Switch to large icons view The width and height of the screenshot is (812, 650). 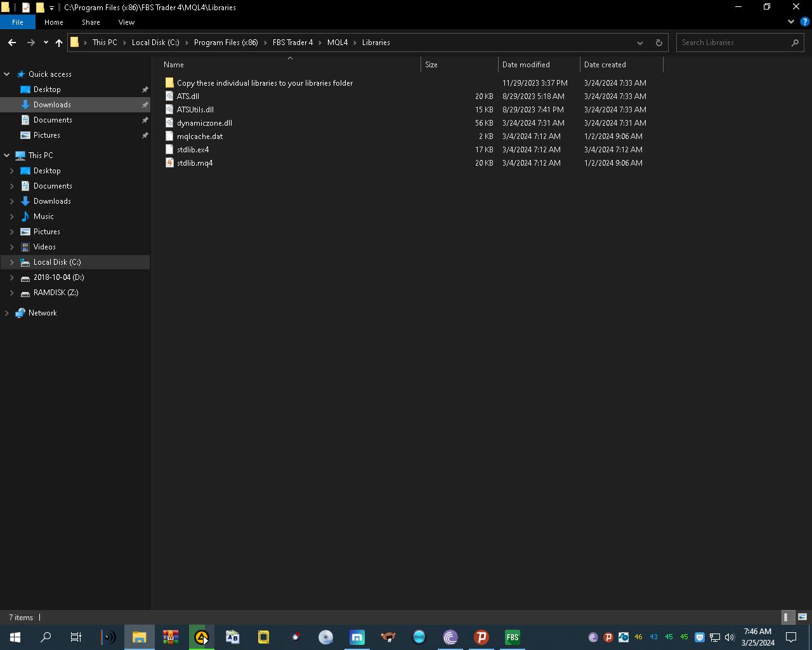(802, 617)
